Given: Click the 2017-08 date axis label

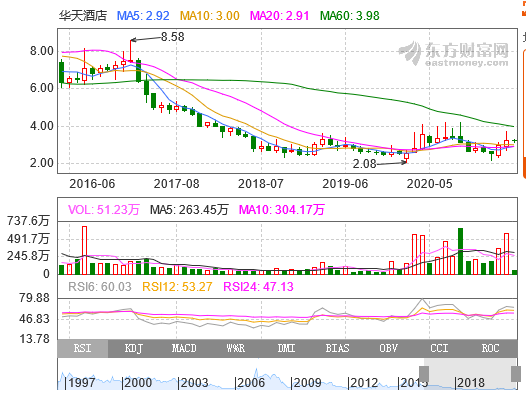Looking at the screenshot, I should tap(176, 184).
